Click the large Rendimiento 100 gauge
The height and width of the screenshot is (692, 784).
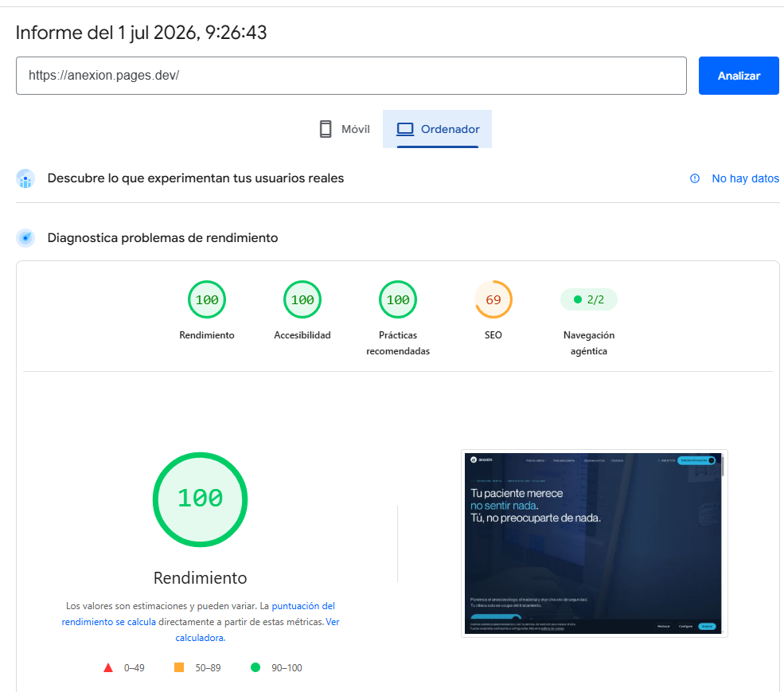(x=200, y=499)
